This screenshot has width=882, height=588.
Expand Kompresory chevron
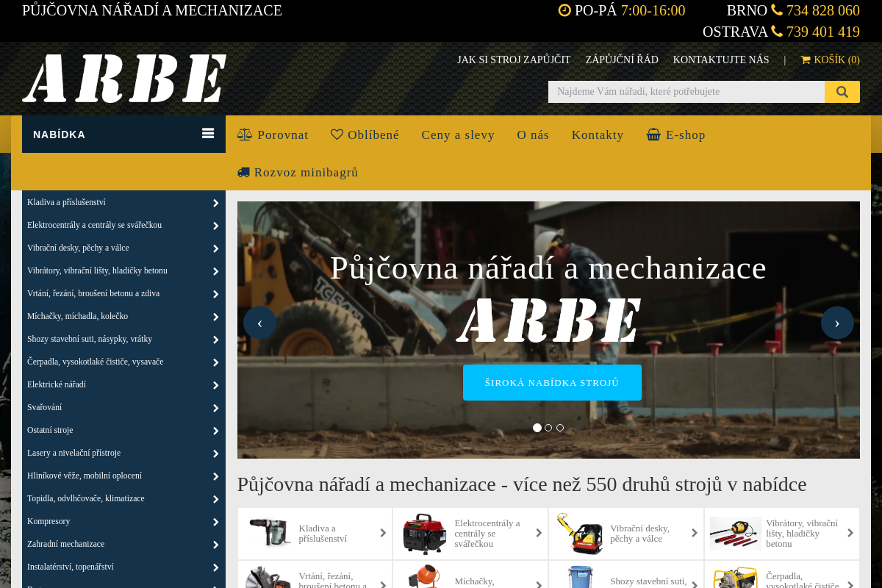(215, 522)
